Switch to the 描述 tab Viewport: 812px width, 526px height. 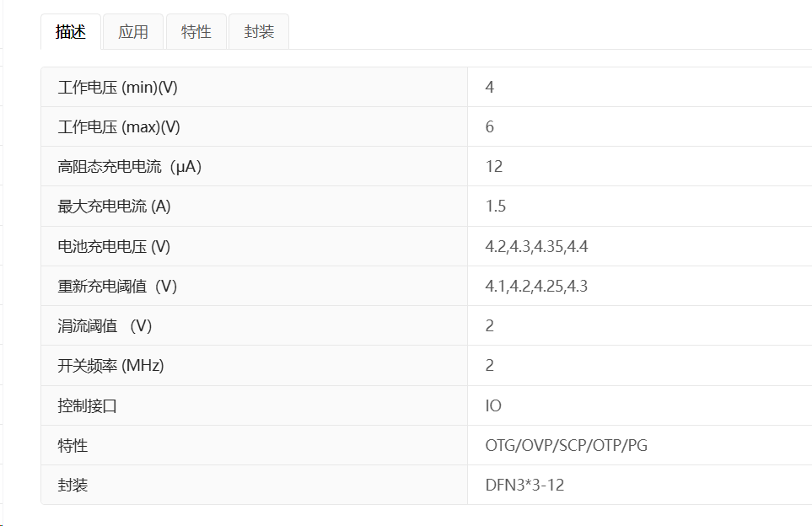click(x=71, y=31)
